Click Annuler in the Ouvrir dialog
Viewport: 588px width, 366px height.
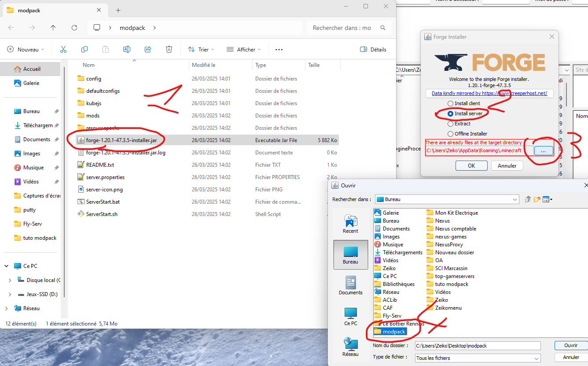(x=571, y=357)
